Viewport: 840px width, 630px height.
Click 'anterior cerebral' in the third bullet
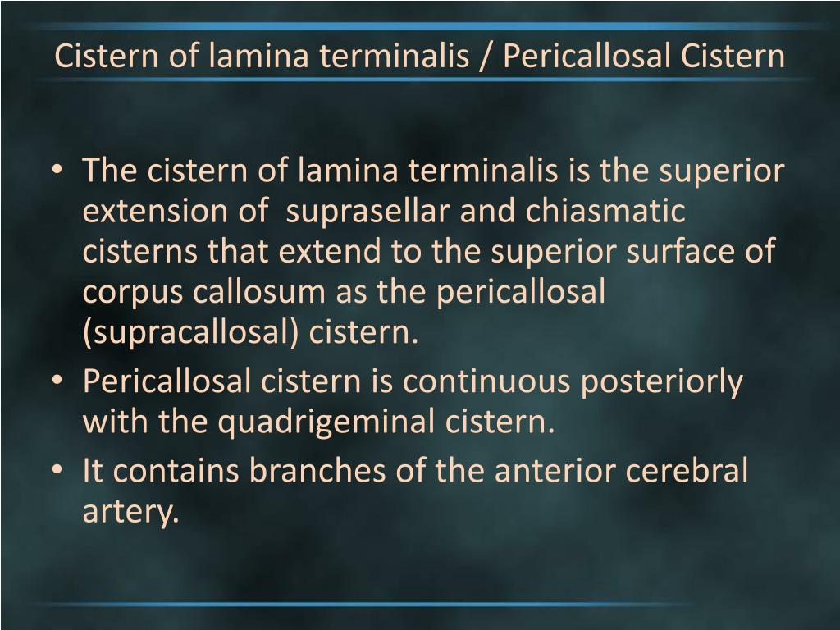coord(622,470)
